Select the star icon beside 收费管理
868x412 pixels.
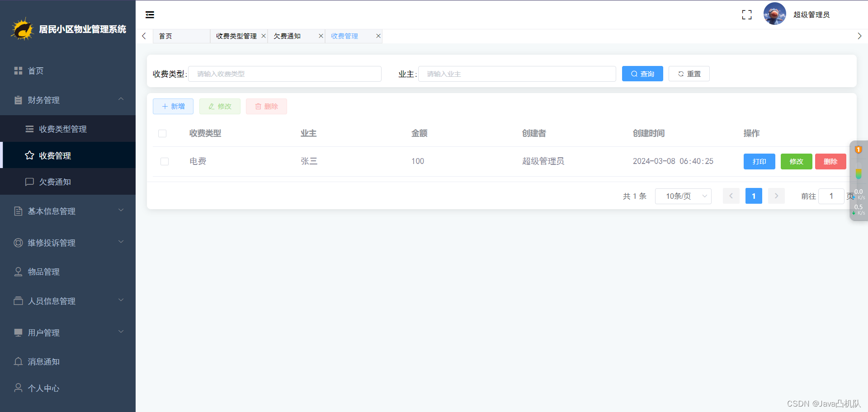click(x=29, y=155)
